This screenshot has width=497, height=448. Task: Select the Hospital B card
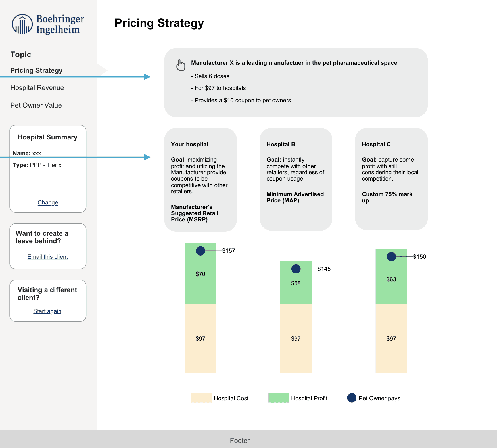tap(296, 179)
